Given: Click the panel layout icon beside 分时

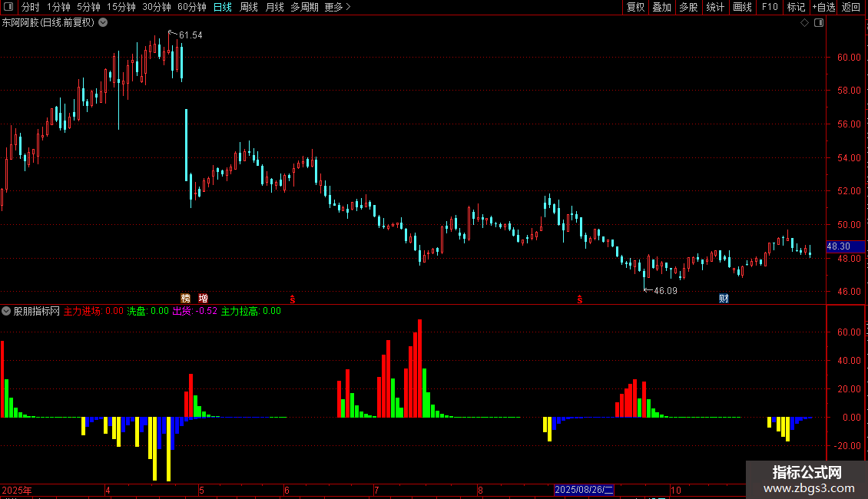Looking at the screenshot, I should point(8,7).
